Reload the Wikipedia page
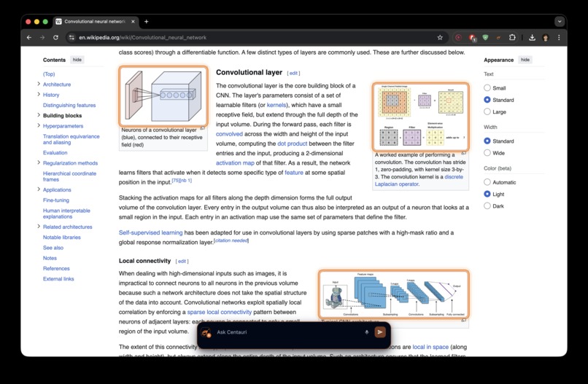The image size is (588, 384). click(x=55, y=37)
